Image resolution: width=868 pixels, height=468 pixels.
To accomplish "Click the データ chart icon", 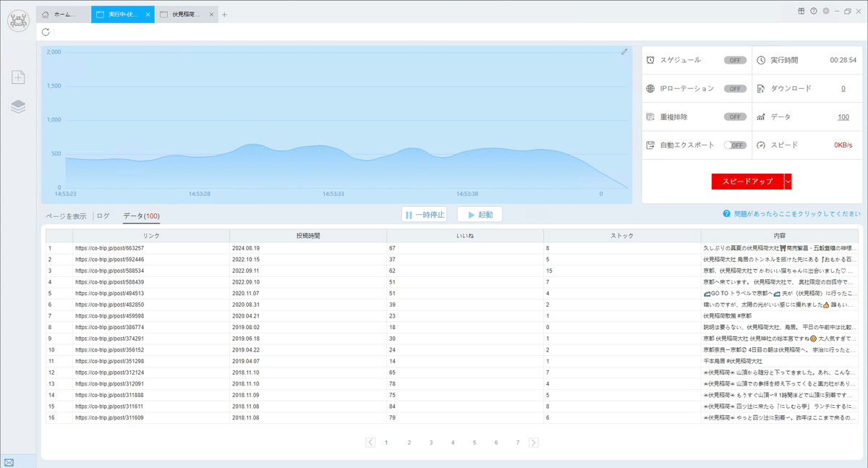I will tap(761, 116).
